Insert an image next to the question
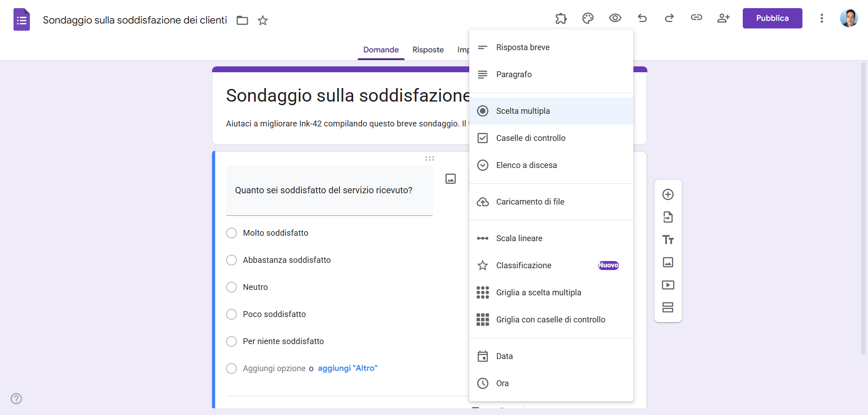This screenshot has height=415, width=868. pos(451,179)
